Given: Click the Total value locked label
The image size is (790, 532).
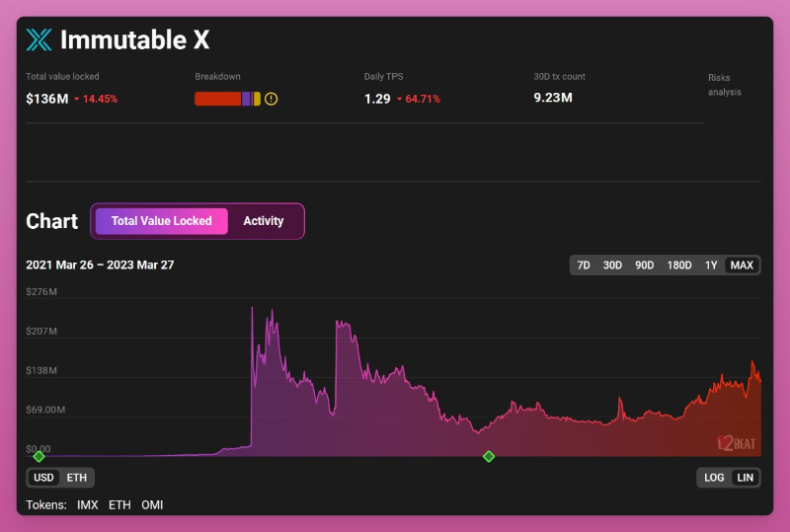Looking at the screenshot, I should 62,77.
